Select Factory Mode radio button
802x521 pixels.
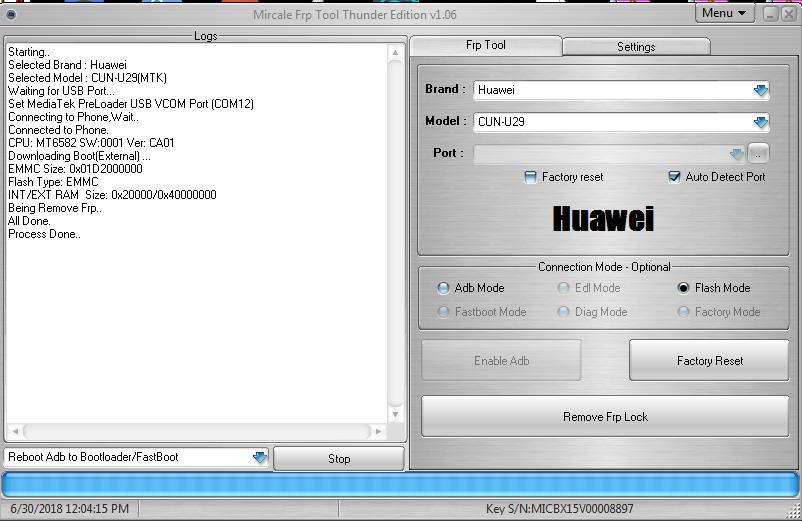683,312
